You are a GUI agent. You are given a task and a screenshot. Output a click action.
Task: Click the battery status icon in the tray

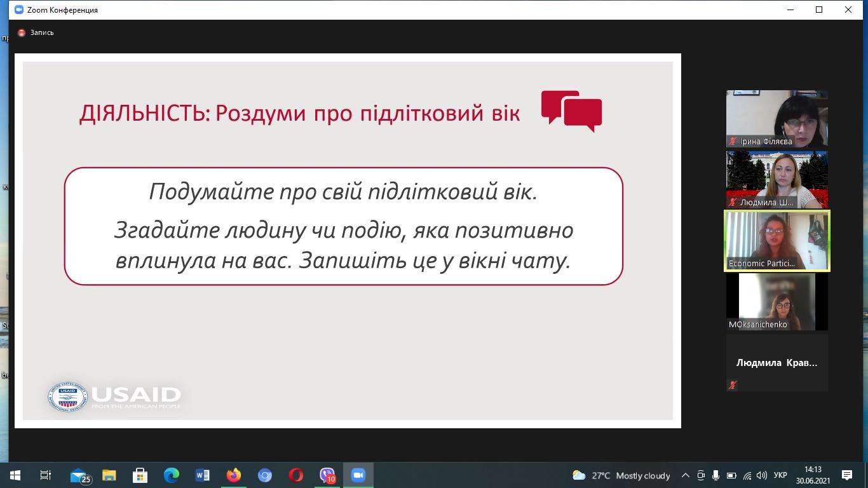point(732,475)
